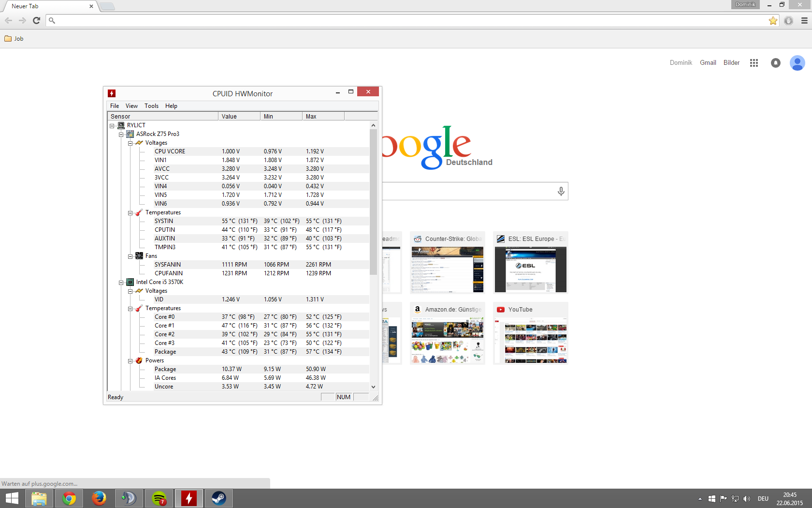Screen dimensions: 812x508
Task: Open the YouTube thumbnail tile
Action: 530,334
